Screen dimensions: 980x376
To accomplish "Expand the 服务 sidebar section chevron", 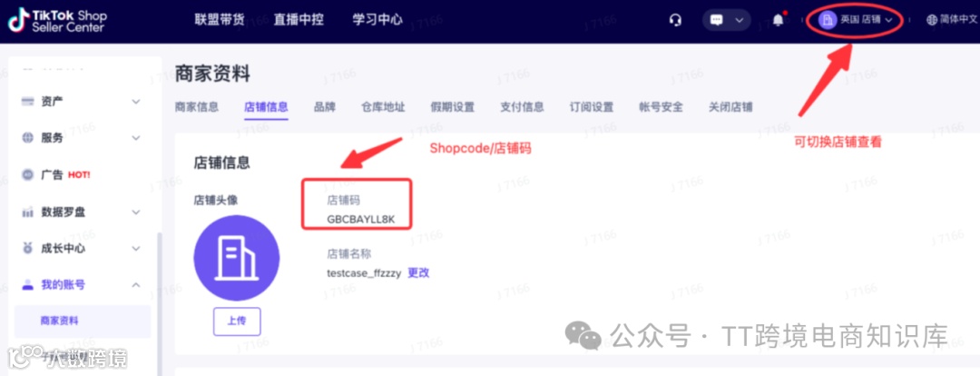I will pos(136,138).
